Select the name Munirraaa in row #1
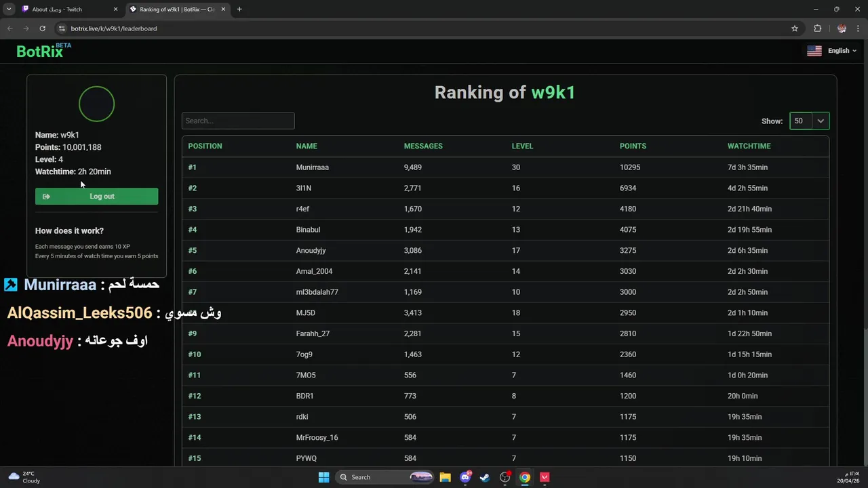The height and width of the screenshot is (488, 868). [313, 167]
